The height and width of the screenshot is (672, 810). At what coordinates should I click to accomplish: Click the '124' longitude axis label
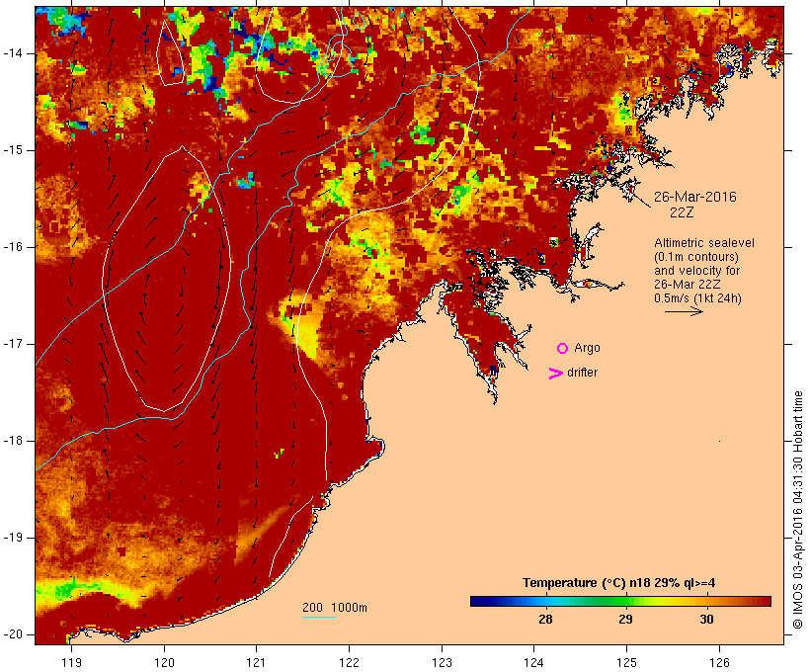(x=533, y=662)
